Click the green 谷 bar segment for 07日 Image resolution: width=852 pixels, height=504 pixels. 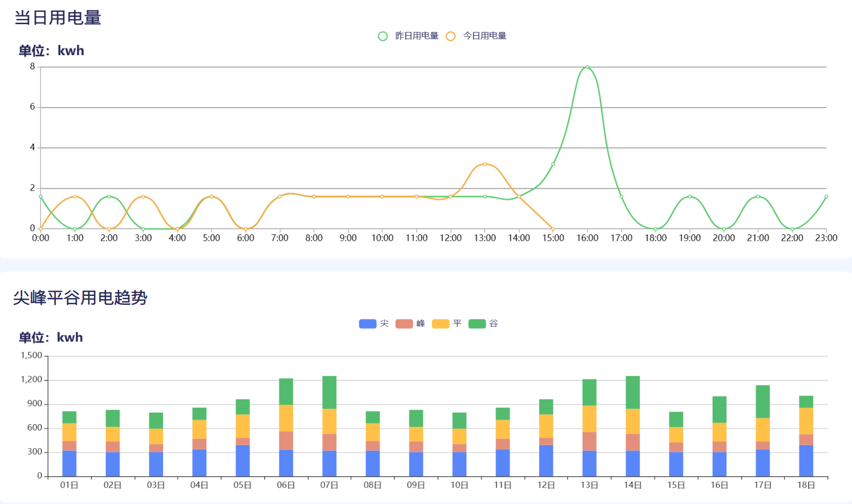(x=329, y=393)
